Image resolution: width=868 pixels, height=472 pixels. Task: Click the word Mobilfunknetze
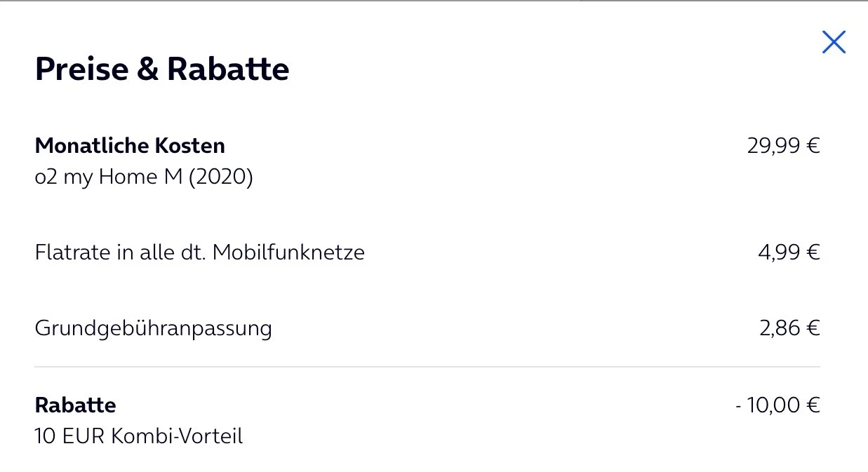[x=288, y=252]
